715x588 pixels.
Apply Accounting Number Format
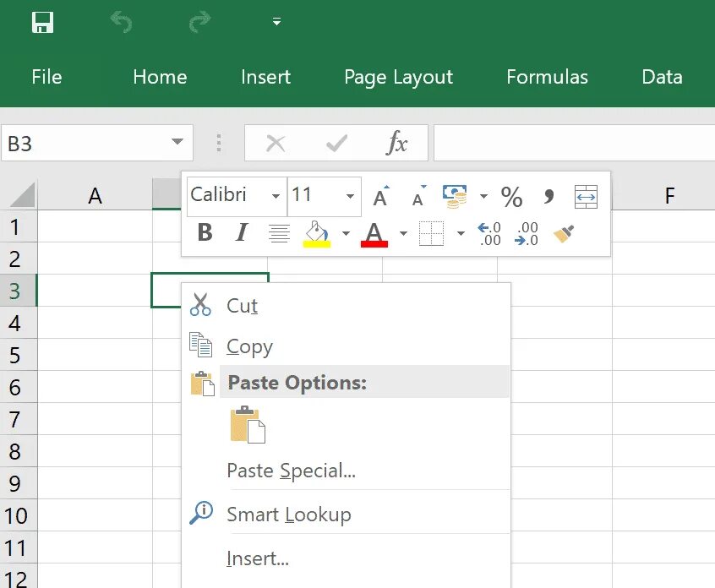click(455, 197)
